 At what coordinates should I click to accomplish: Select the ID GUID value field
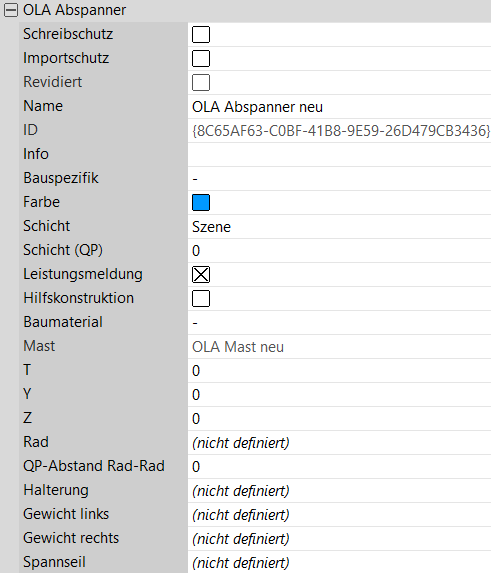tap(339, 131)
